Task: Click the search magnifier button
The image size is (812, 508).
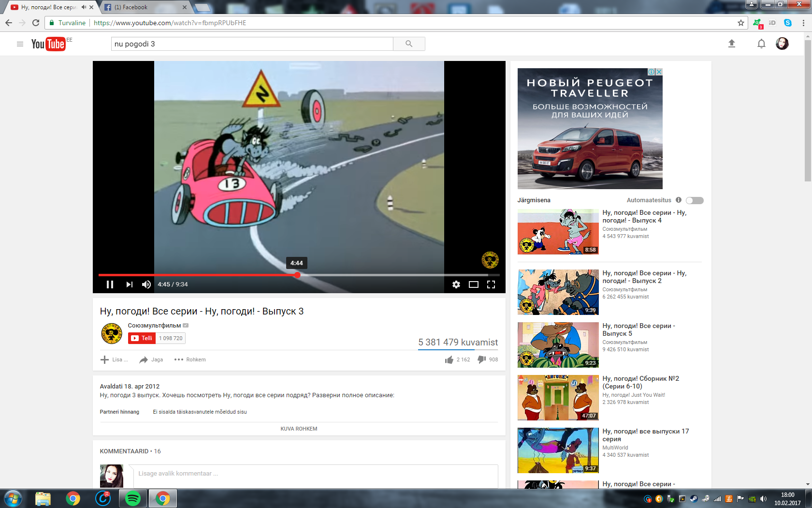Action: coord(409,44)
